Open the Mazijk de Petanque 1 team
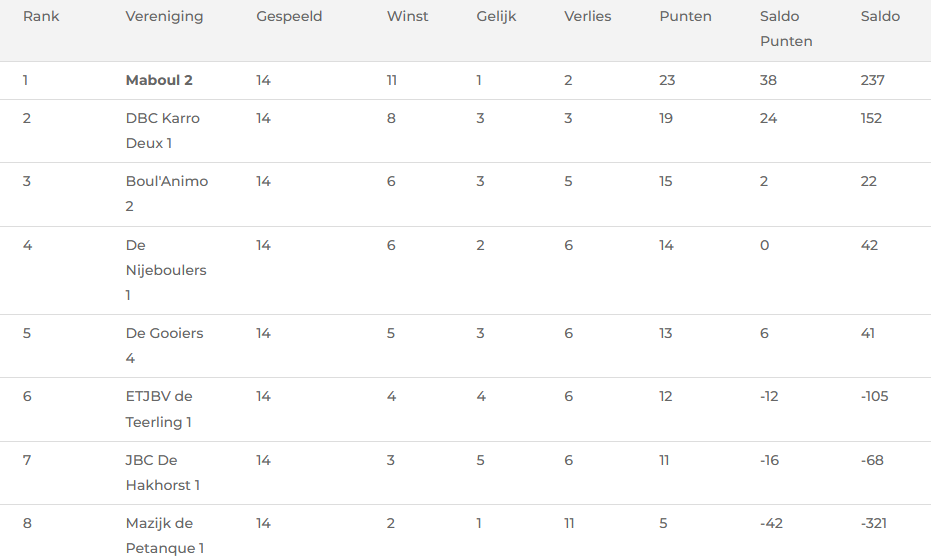The image size is (931, 560). click(165, 536)
